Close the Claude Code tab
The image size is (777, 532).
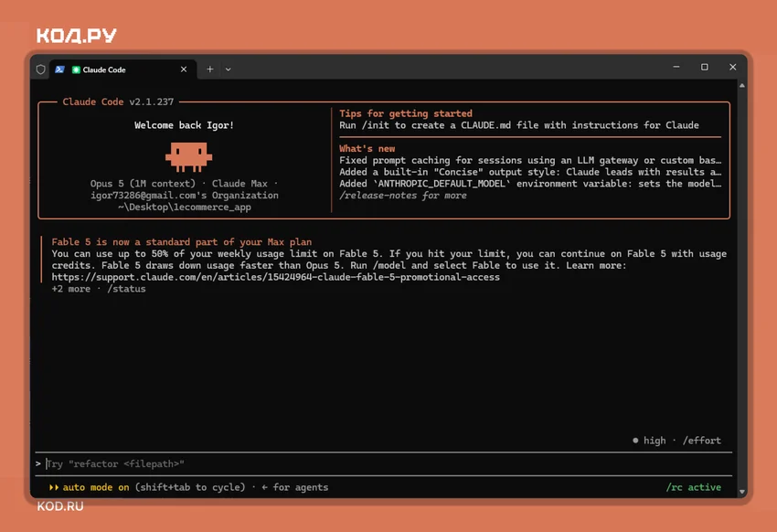[184, 69]
